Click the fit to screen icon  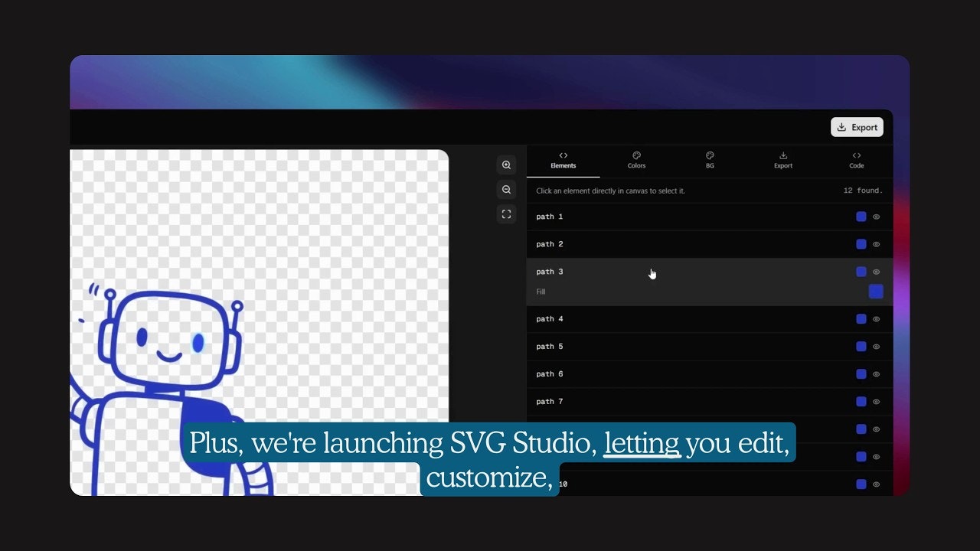pyautogui.click(x=506, y=214)
